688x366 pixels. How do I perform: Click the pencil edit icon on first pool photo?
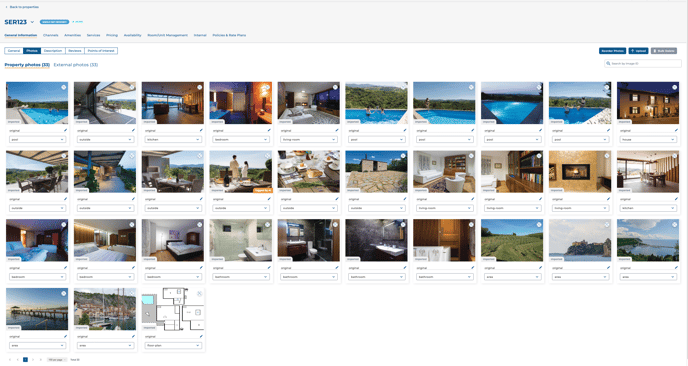point(66,130)
